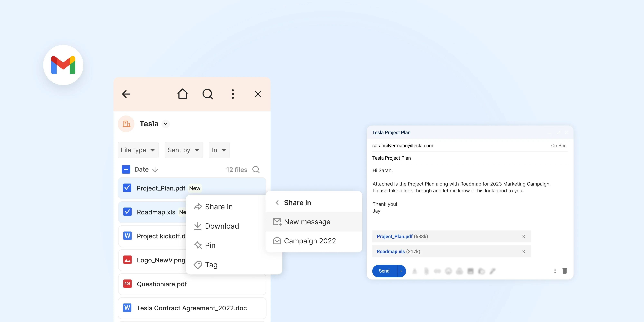
Task: Open the Sent by filter dropdown
Action: coord(184,150)
